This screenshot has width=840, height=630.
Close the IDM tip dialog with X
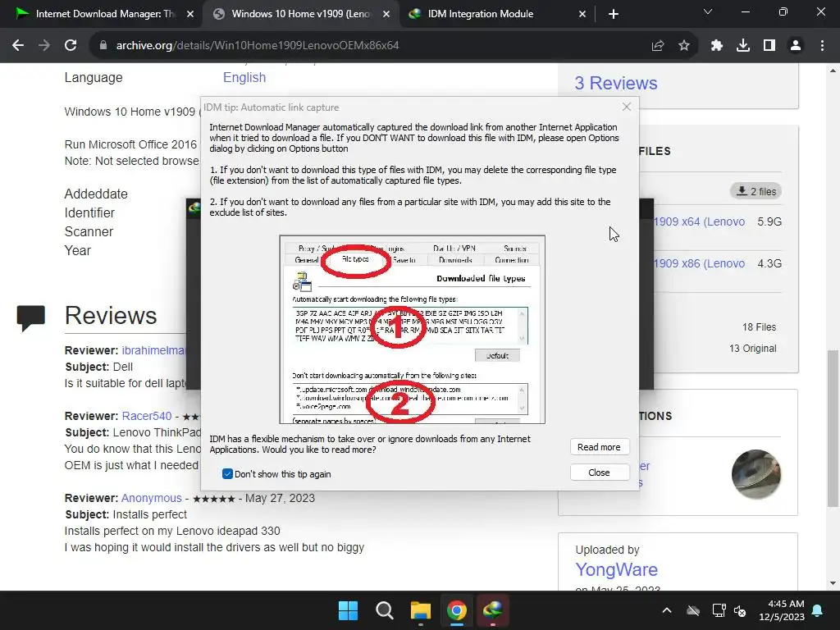pos(626,107)
